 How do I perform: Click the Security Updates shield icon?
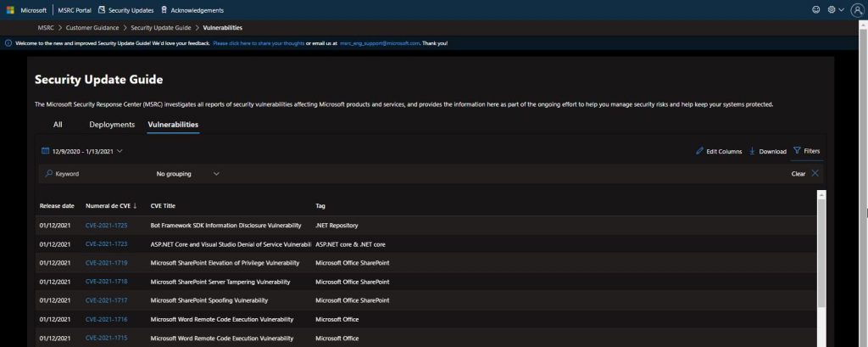click(102, 10)
